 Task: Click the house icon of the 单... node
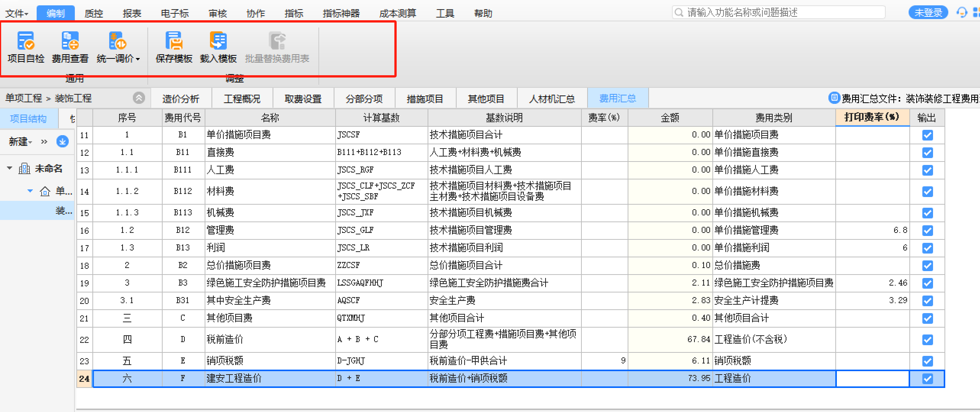pos(45,191)
